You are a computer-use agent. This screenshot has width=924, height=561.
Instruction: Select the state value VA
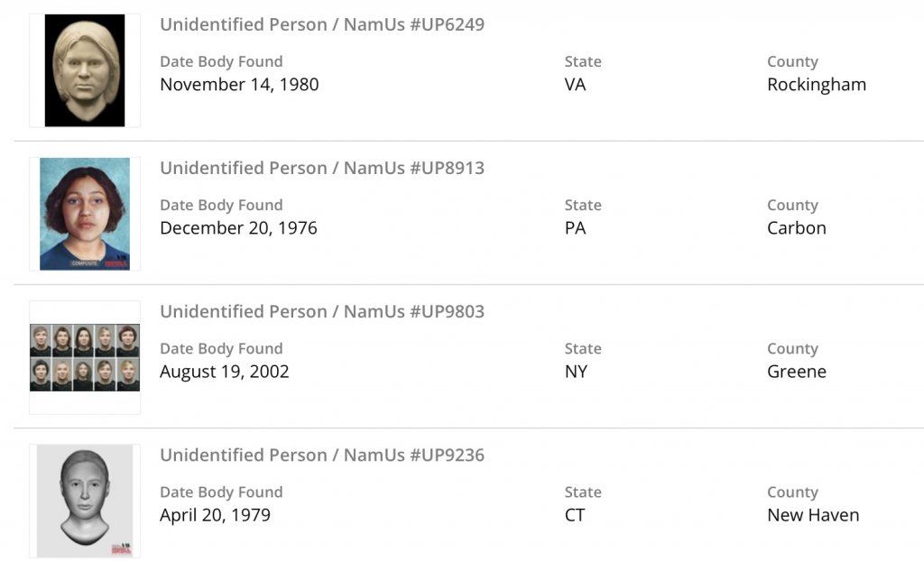tap(575, 85)
